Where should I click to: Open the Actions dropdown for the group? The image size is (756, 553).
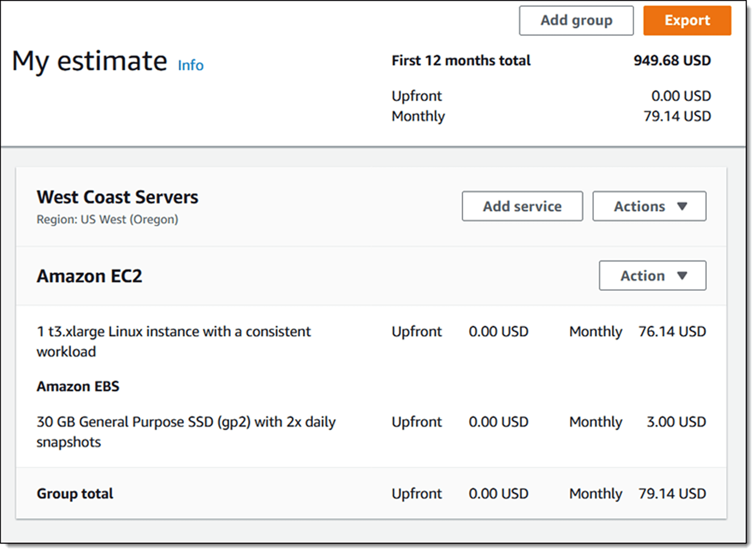tap(649, 206)
